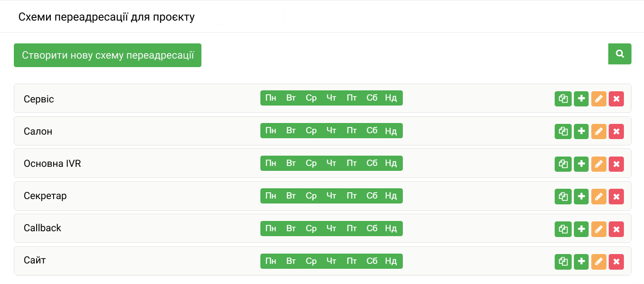644x284 pixels.
Task: Delete the Салон scheme
Action: point(616,131)
